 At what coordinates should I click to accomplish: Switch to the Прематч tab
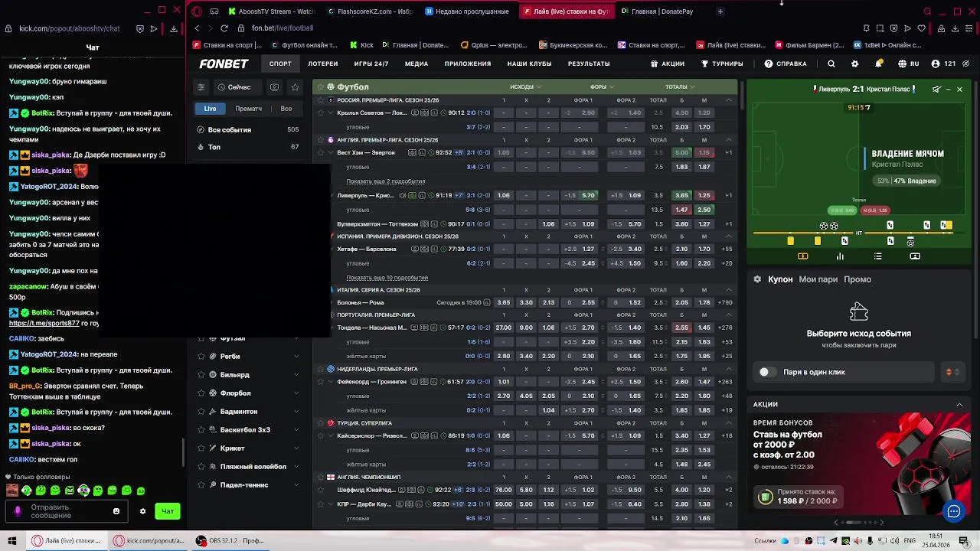249,109
